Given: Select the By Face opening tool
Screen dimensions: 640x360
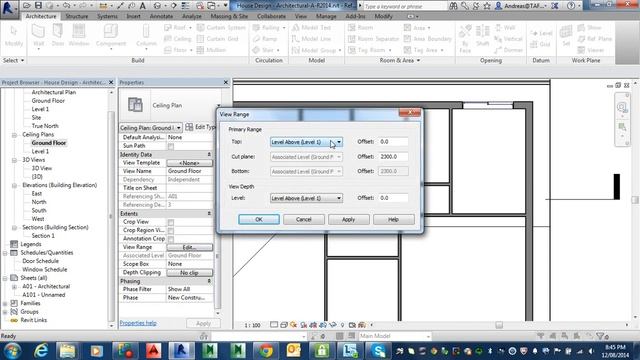Looking at the screenshot, I should tap(465, 38).
